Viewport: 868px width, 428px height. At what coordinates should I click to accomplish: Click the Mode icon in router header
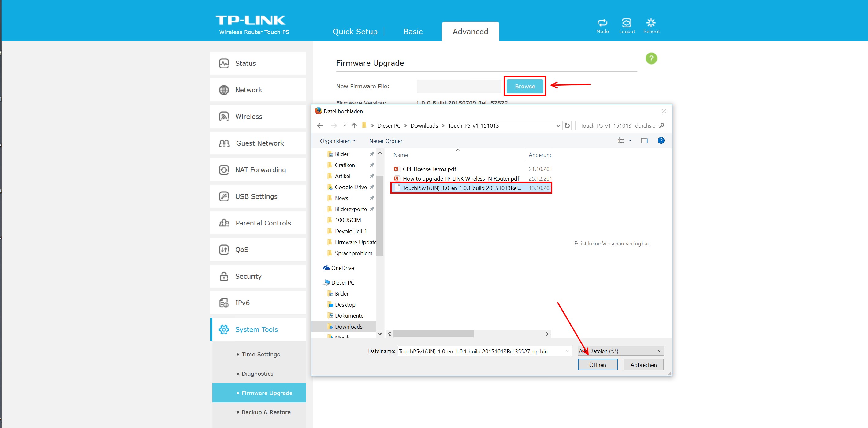(x=602, y=26)
